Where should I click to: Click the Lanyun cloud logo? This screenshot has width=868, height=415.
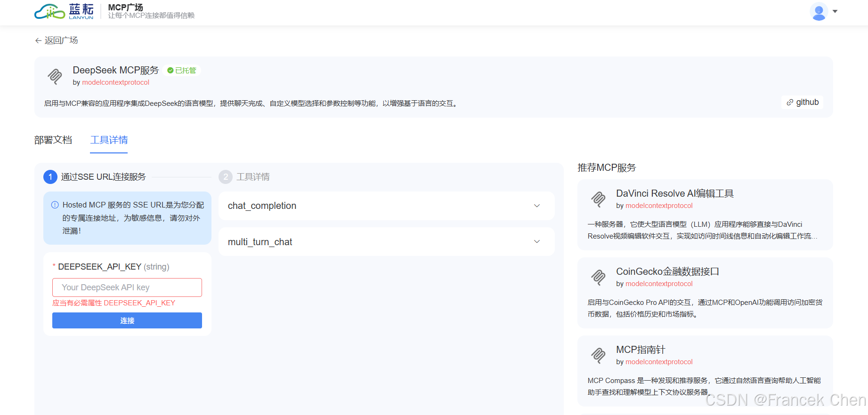point(64,11)
